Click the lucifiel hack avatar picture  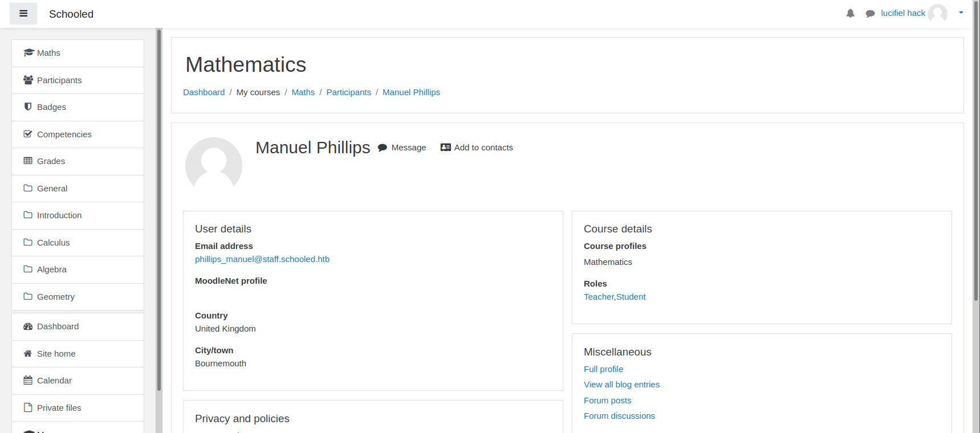click(x=938, y=13)
